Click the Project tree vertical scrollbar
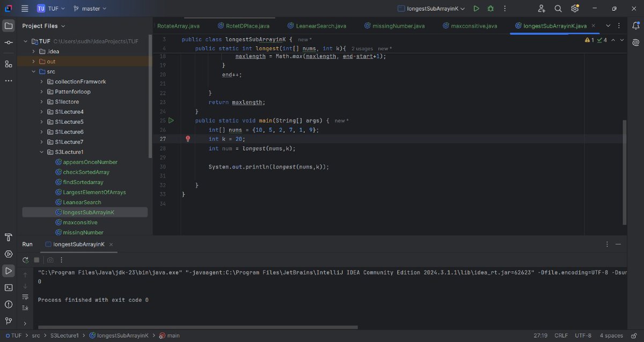Viewport: 644px width, 342px height. click(150, 96)
